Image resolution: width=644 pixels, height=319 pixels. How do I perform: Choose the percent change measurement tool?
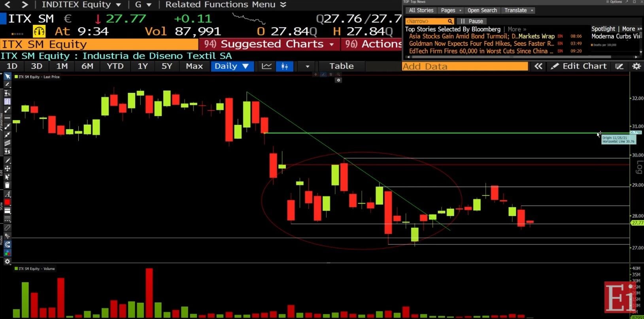7,93
